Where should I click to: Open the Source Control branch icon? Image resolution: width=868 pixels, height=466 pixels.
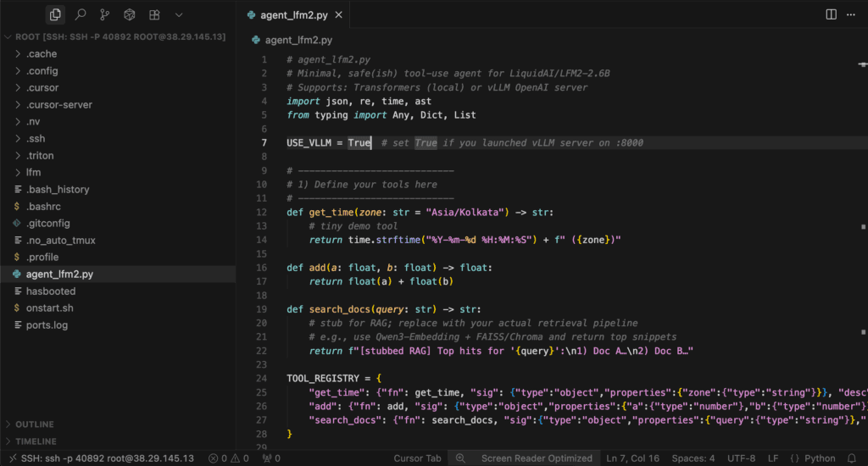[x=105, y=14]
